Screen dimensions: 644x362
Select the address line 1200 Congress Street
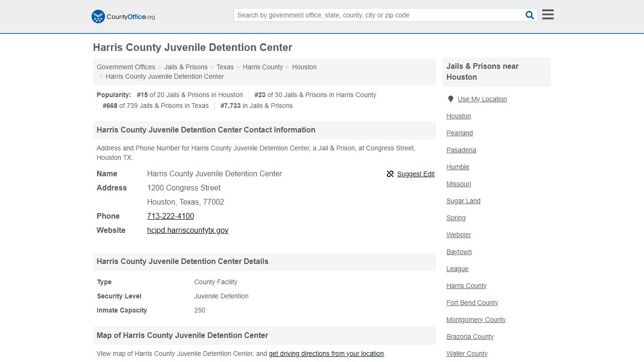[184, 188]
